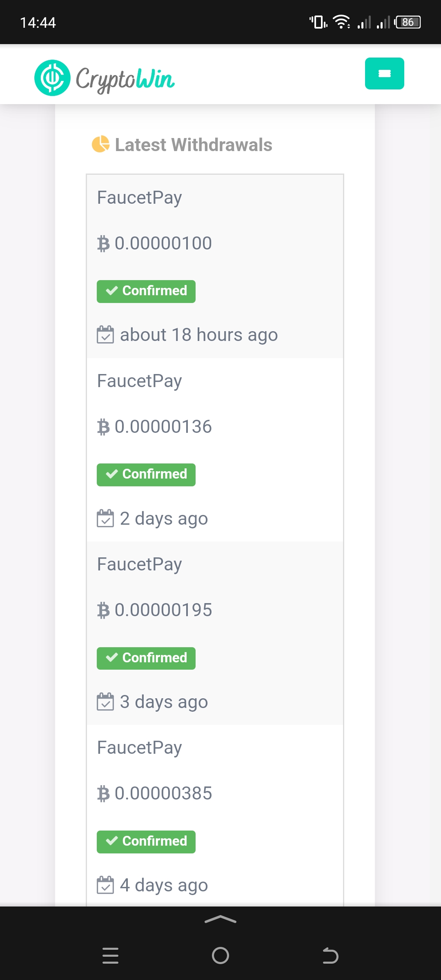Viewport: 441px width, 980px height.
Task: Click Confirmed badge for 18 hours ago withdrawal
Action: tap(146, 291)
